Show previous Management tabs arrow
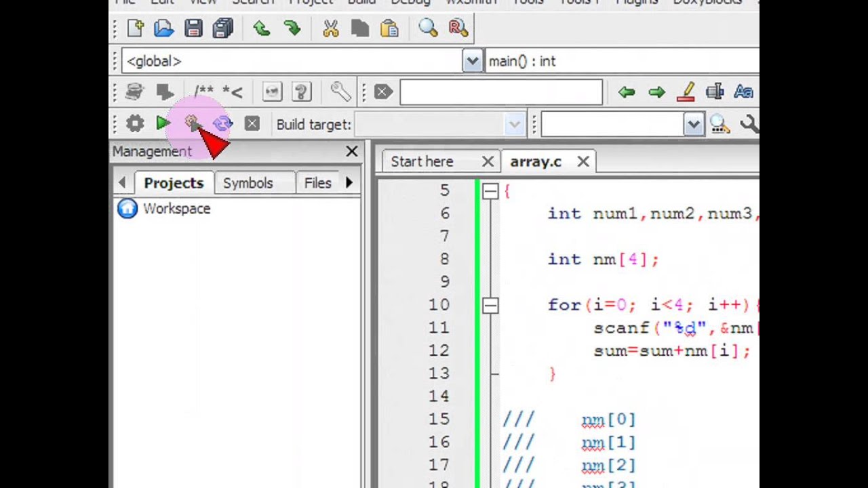Viewport: 868px width, 488px height. [122, 182]
